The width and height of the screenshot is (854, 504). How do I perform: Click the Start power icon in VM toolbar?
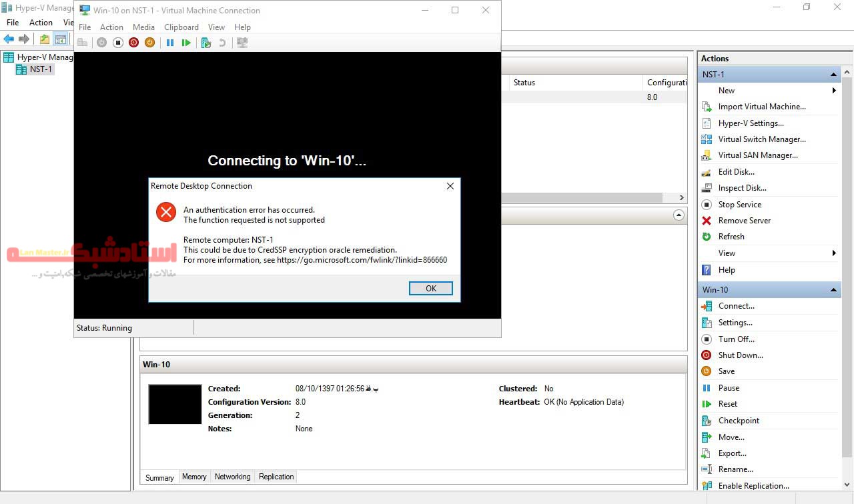point(101,43)
